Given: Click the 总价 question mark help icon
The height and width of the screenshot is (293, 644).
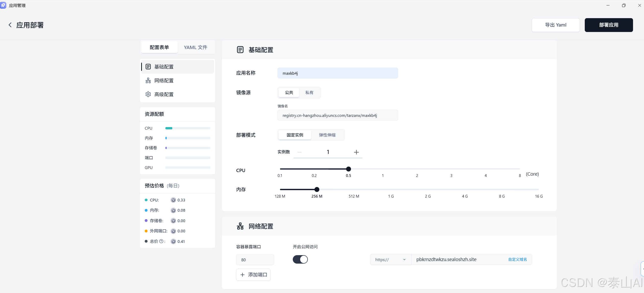Looking at the screenshot, I should point(161,241).
